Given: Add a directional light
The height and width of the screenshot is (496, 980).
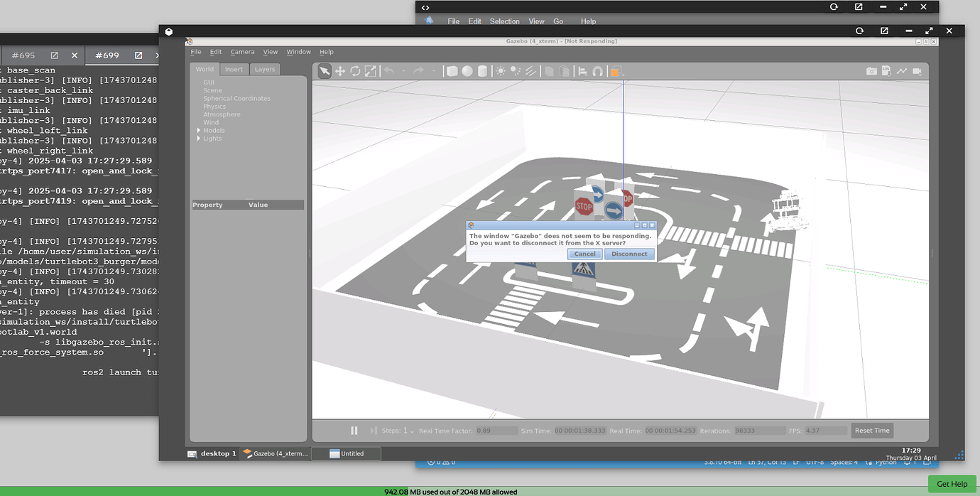Looking at the screenshot, I should 530,71.
